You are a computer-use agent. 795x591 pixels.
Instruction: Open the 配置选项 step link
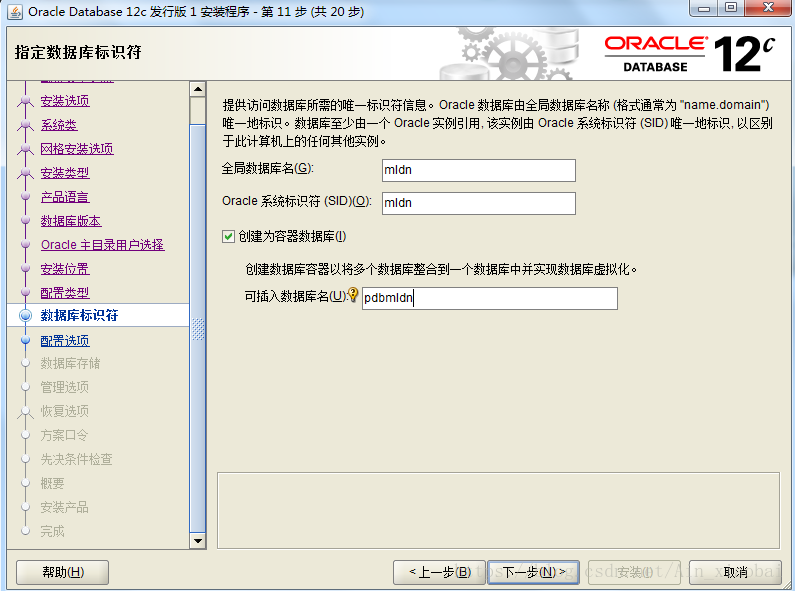coord(65,341)
